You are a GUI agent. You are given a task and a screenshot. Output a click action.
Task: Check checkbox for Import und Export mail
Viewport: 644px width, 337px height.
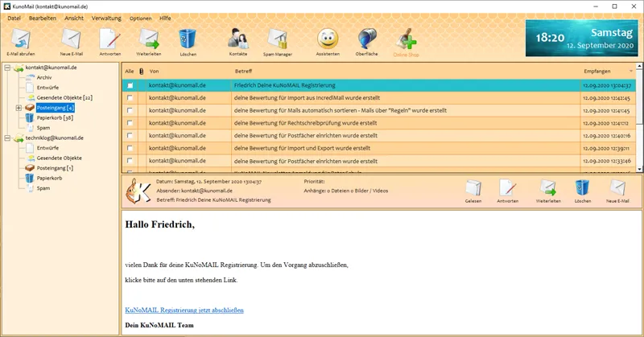point(130,148)
